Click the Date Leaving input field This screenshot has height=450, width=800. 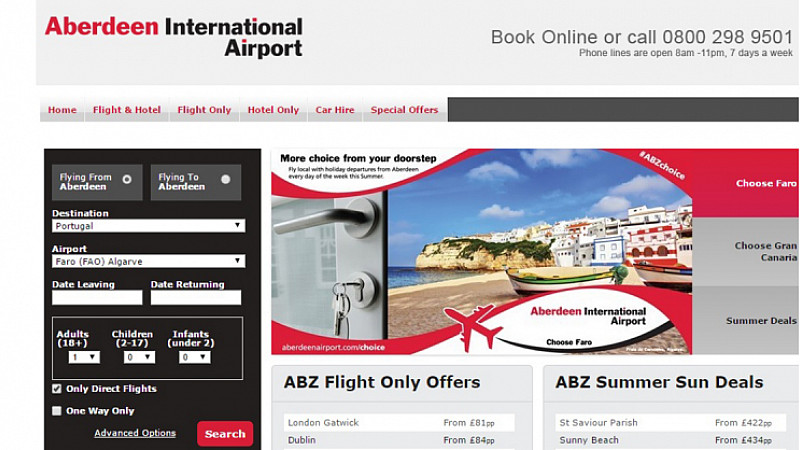tap(97, 297)
